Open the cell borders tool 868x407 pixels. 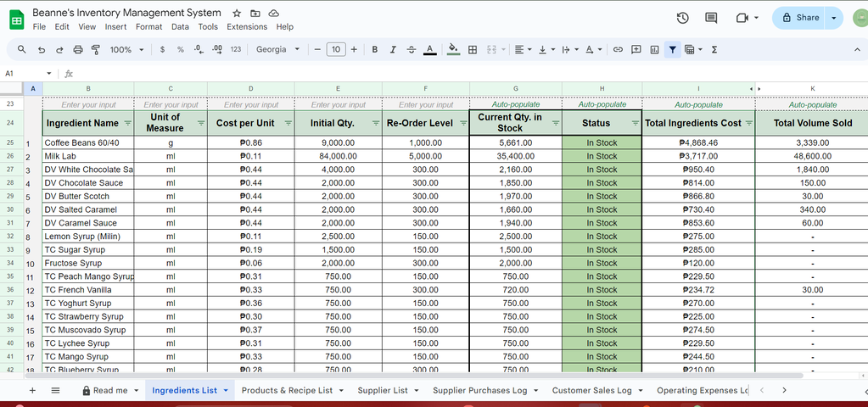[473, 50]
